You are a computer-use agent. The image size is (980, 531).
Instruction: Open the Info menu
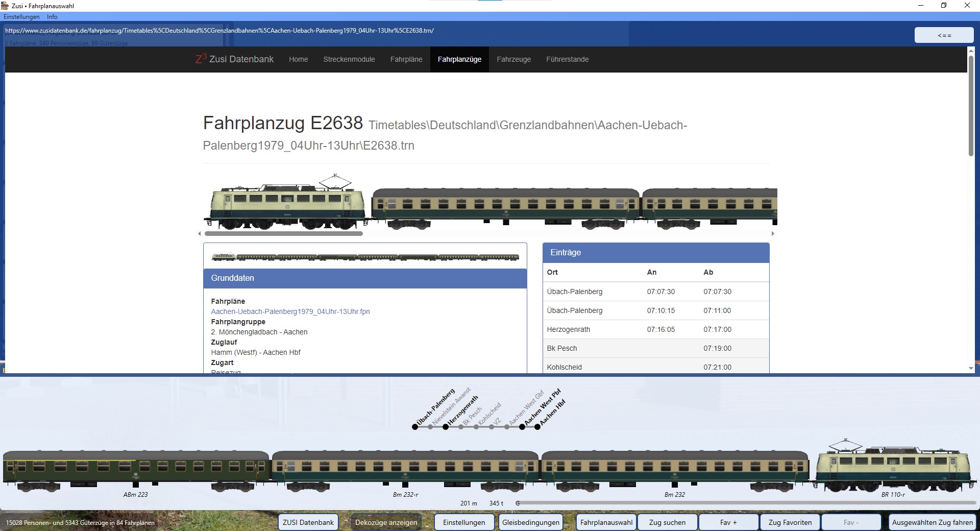tap(52, 17)
